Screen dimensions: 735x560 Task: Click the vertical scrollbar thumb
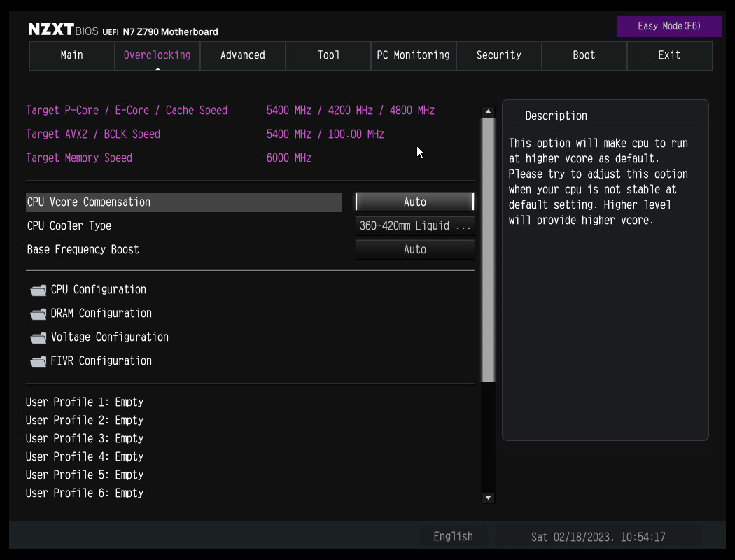(489, 250)
